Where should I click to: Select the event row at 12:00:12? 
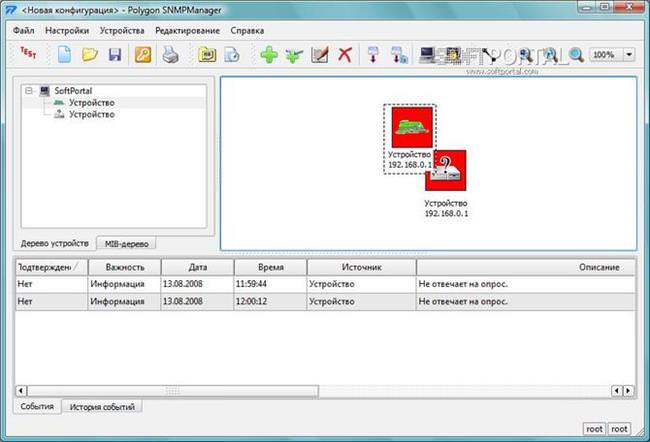[x=325, y=301]
